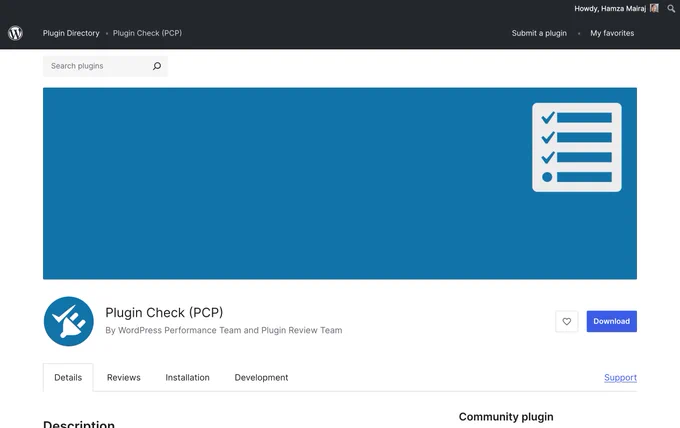Switch to the Installation tab
This screenshot has width=680, height=428.
pos(187,377)
